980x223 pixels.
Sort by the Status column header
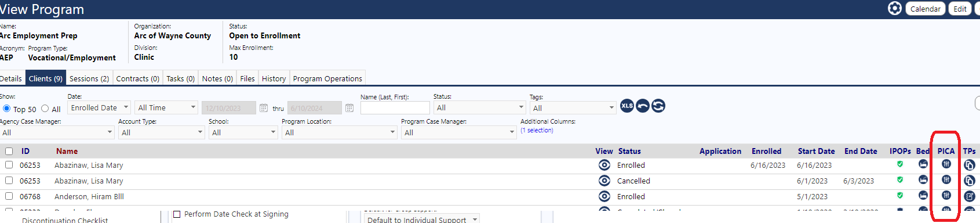pos(629,151)
